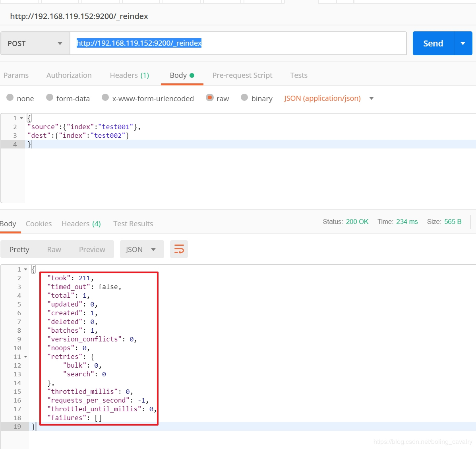This screenshot has height=449, width=476.
Task: Collapse response line 1 fold arrow
Action: tap(26, 270)
